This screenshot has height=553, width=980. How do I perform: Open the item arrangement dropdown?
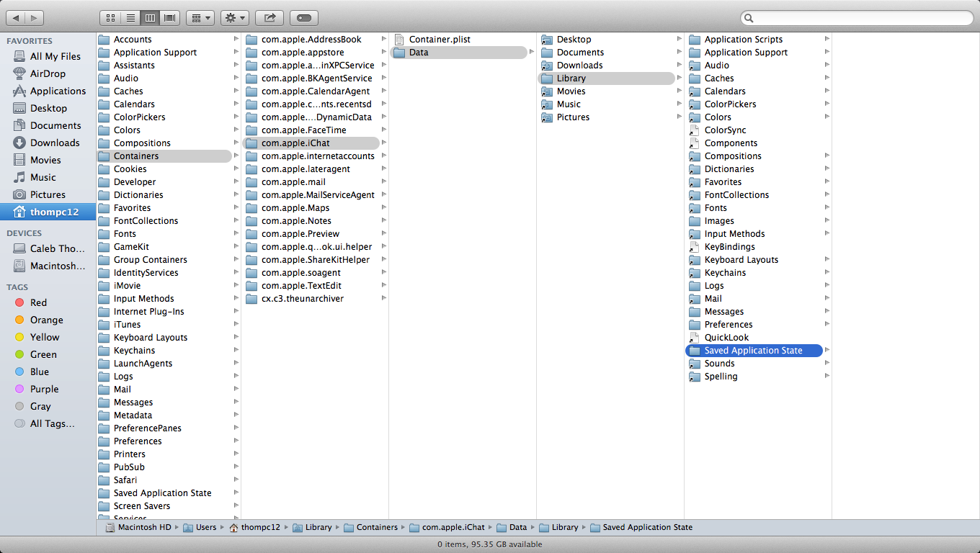200,17
